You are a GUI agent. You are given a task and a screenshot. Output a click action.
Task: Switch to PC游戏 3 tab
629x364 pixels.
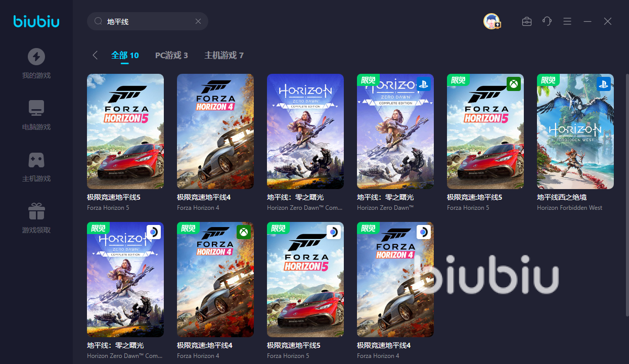tap(171, 55)
